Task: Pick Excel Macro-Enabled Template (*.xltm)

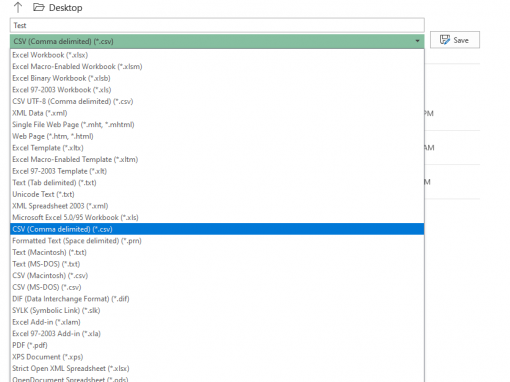Action: click(217, 159)
